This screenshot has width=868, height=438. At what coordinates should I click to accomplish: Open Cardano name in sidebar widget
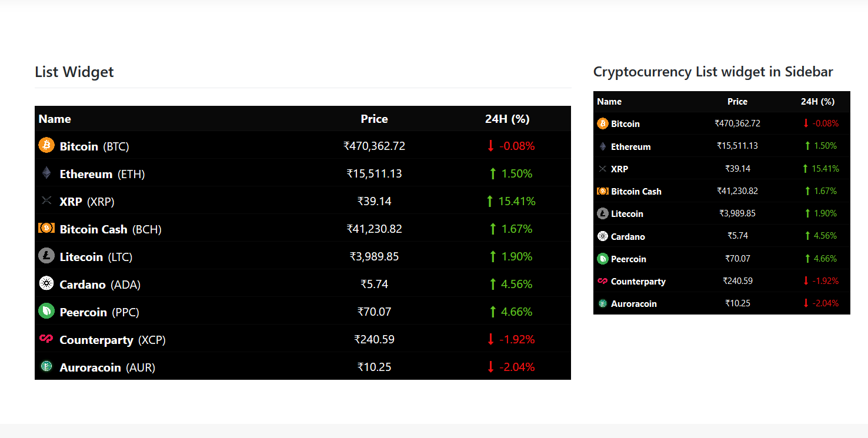click(x=628, y=236)
